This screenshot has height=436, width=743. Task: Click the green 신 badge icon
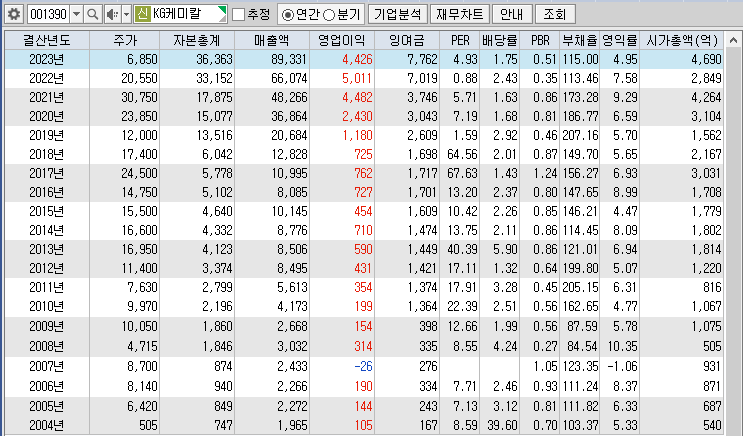point(142,14)
